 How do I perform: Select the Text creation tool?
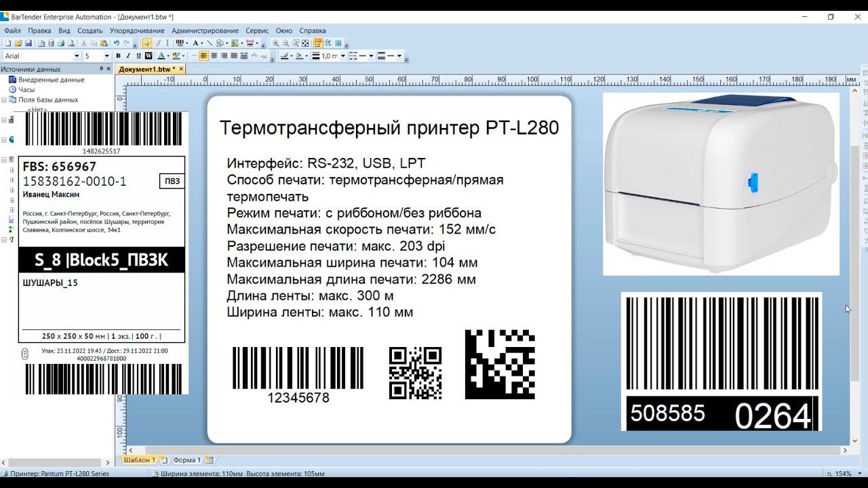(195, 43)
